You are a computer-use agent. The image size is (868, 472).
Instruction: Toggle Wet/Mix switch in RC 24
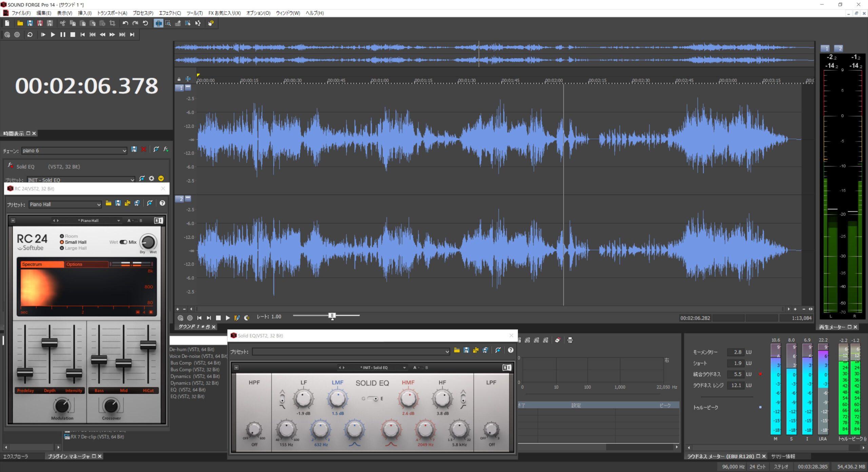(x=123, y=242)
